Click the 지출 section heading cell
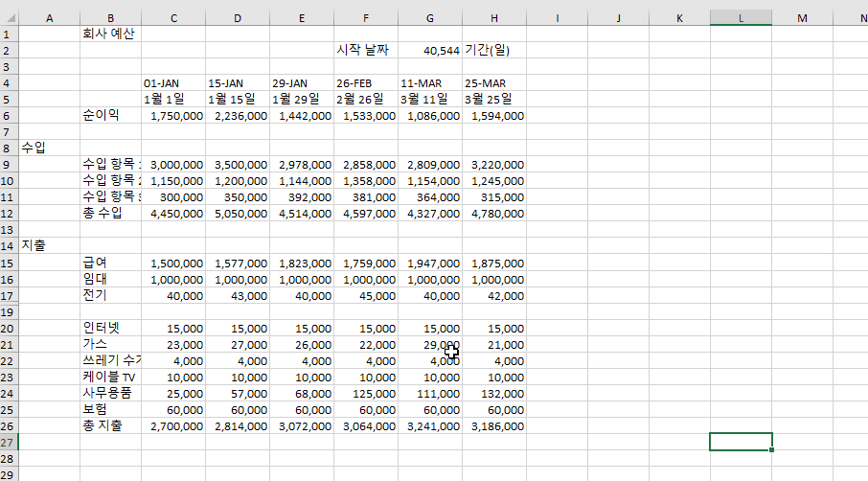 tap(49, 245)
